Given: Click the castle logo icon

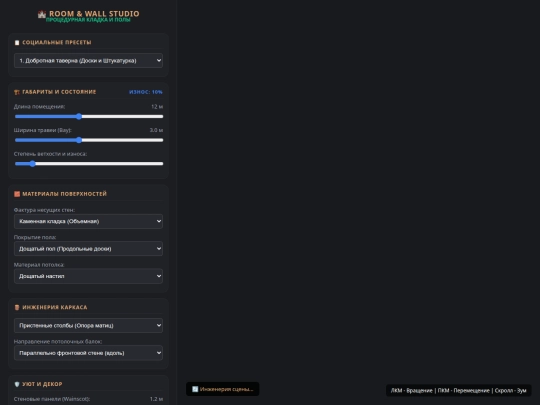Looking at the screenshot, I should 42,14.
